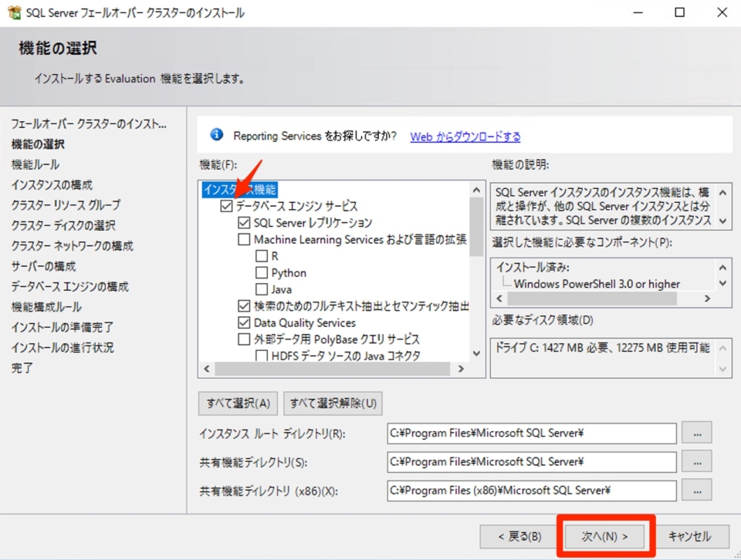
Task: Click the feature list horizontal scrollbar thumb
Action: 332,369
